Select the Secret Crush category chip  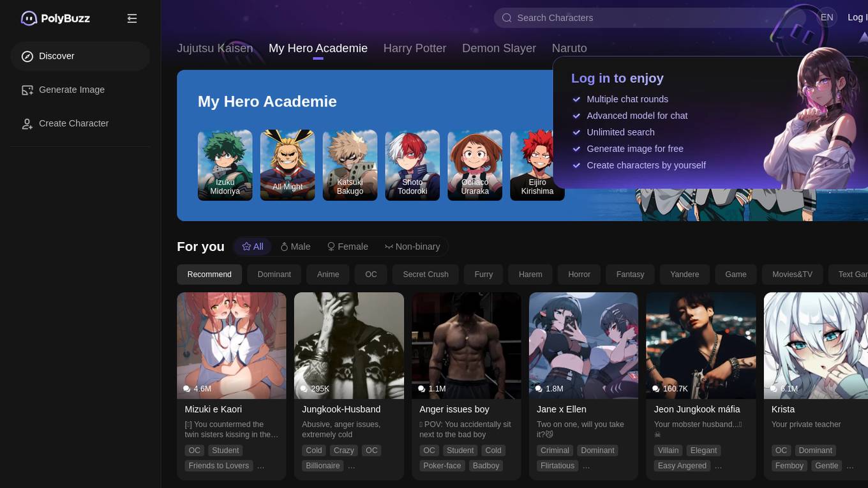point(426,275)
